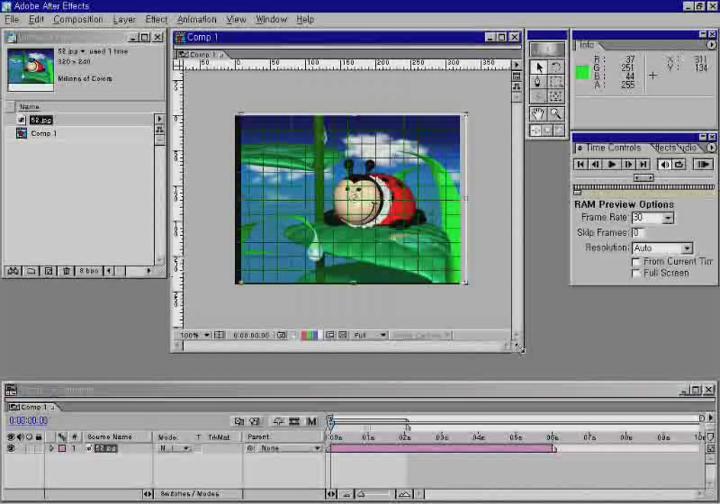Click the Audio speaker column header in timeline

click(x=20, y=437)
